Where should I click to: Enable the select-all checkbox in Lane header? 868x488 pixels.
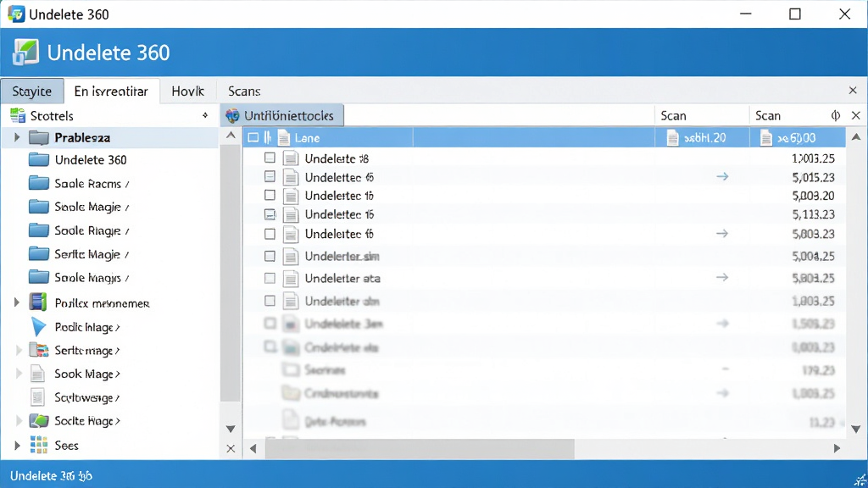pyautogui.click(x=253, y=137)
